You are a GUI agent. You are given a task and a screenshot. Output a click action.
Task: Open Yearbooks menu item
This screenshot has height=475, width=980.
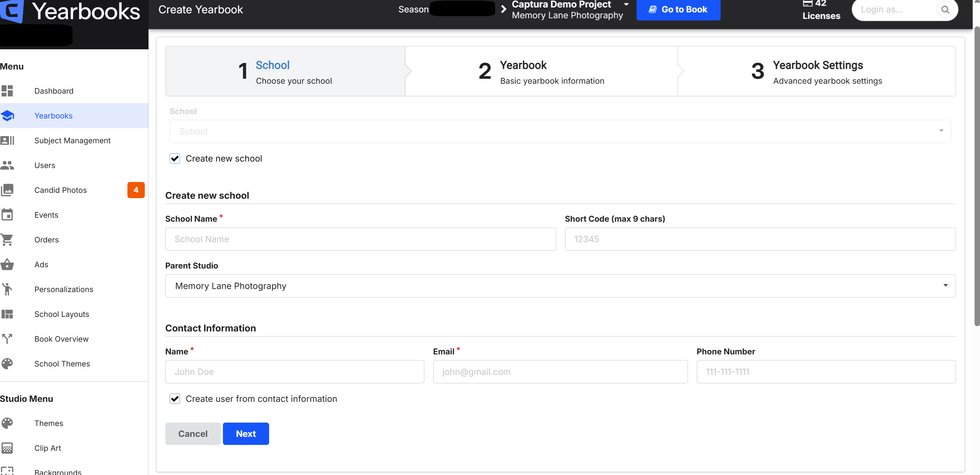pyautogui.click(x=74, y=116)
